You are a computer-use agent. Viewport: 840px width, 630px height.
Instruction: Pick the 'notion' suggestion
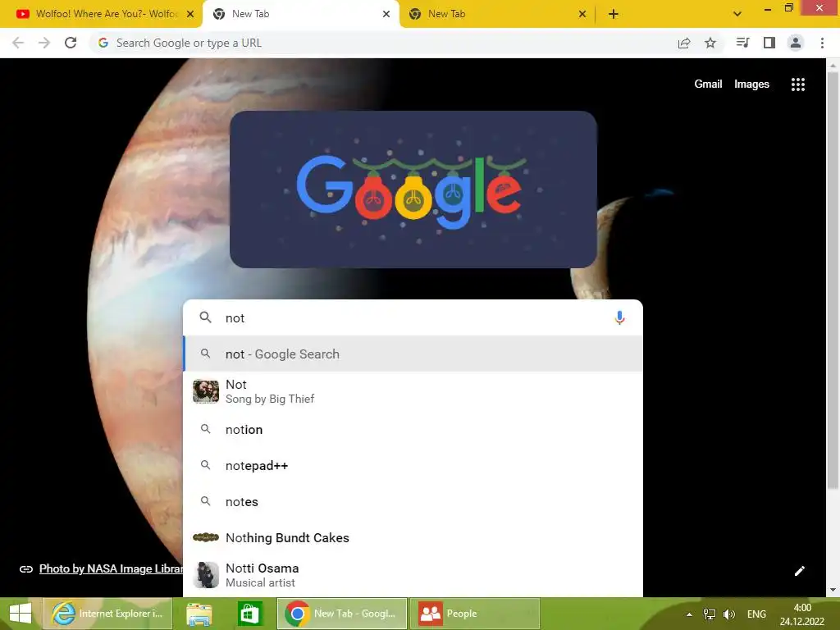click(413, 430)
